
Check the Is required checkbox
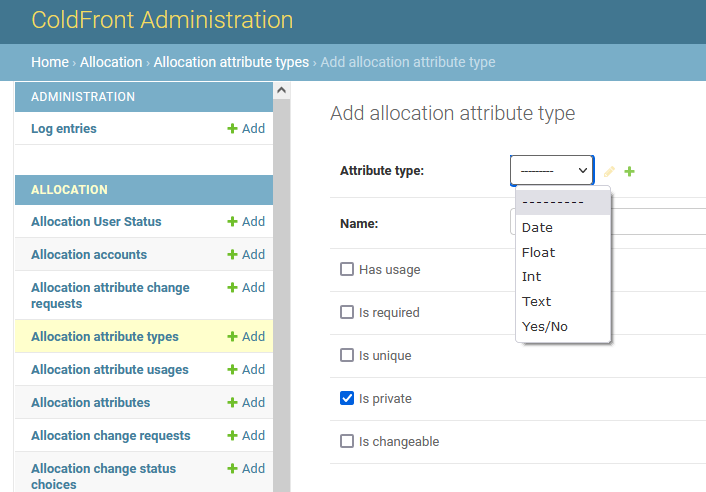pos(347,312)
